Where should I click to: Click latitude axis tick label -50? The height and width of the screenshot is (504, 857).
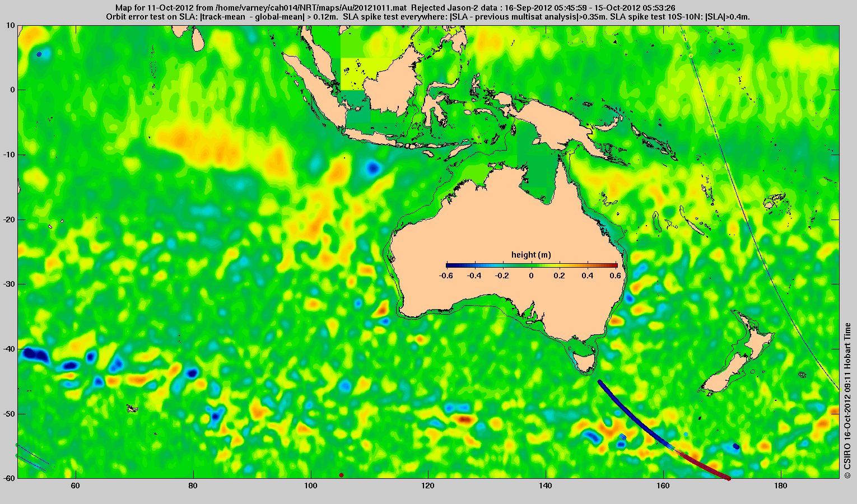coord(8,414)
